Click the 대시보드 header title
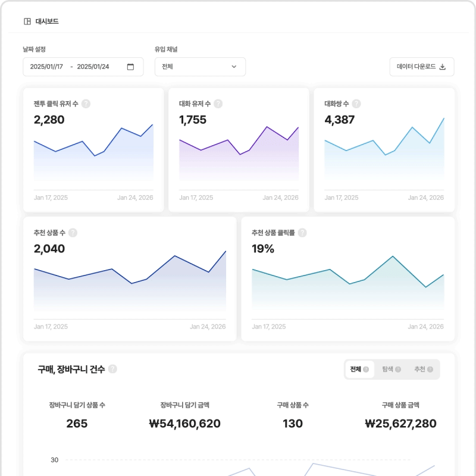Viewport: 476px width, 476px height. 47,21
